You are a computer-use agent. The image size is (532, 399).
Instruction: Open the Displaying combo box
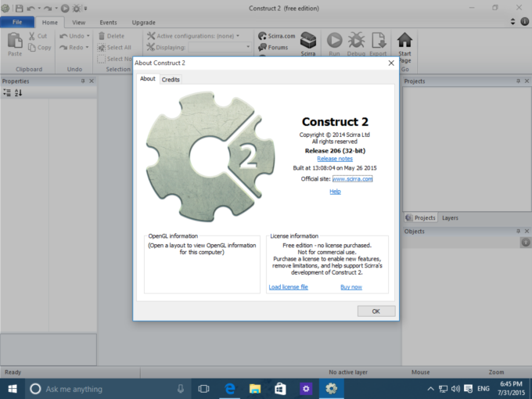220,47
